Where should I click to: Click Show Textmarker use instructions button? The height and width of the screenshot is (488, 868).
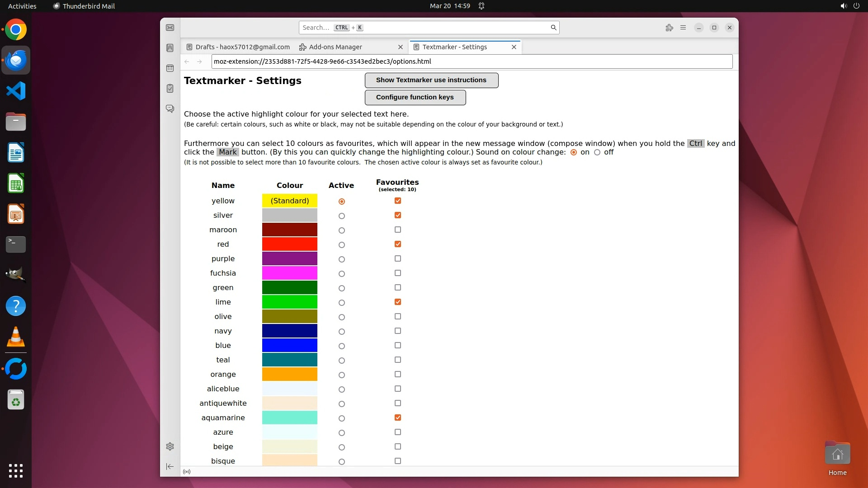(431, 80)
